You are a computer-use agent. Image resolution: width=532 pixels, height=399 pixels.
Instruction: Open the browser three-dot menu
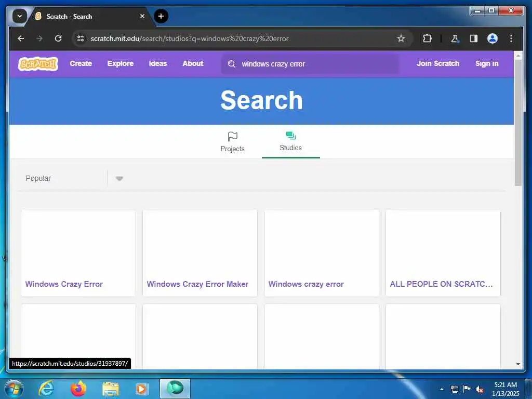pyautogui.click(x=511, y=38)
